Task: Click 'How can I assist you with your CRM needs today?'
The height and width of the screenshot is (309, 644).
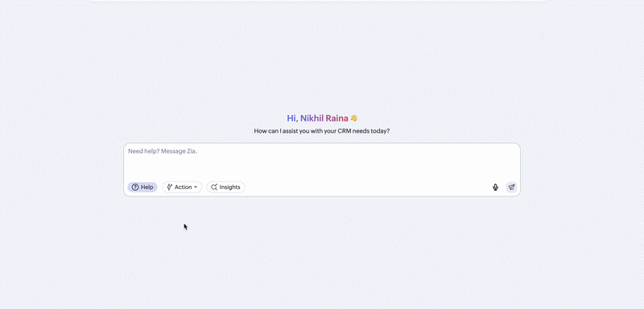Action: (x=321, y=131)
